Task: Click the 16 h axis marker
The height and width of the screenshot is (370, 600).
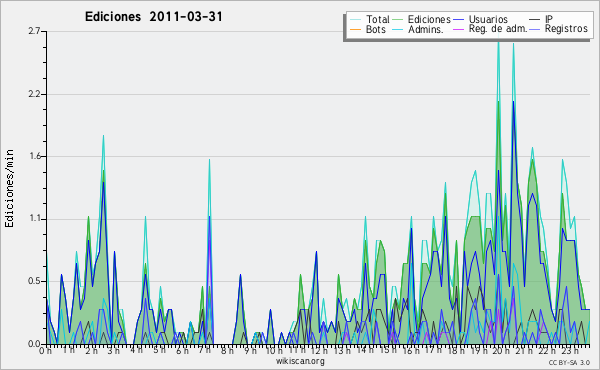Action: click(410, 351)
